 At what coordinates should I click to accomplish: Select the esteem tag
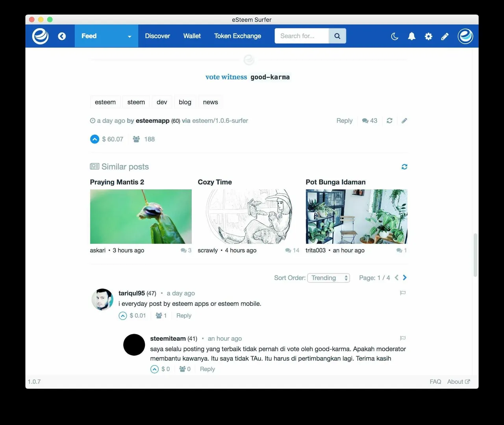tap(105, 102)
